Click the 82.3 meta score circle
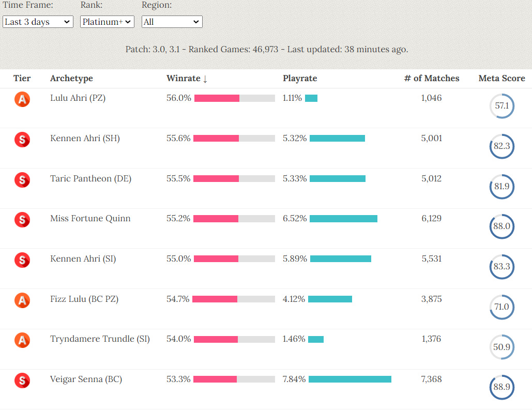This screenshot has width=532, height=411. (502, 146)
